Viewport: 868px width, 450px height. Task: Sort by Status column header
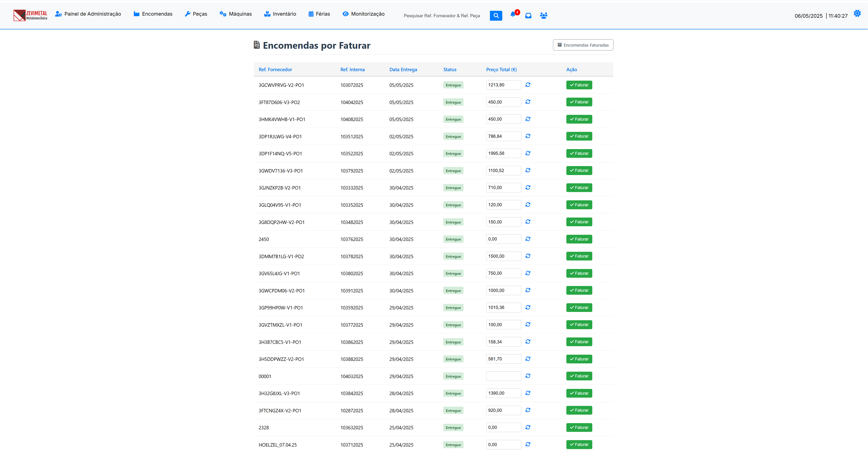point(450,69)
